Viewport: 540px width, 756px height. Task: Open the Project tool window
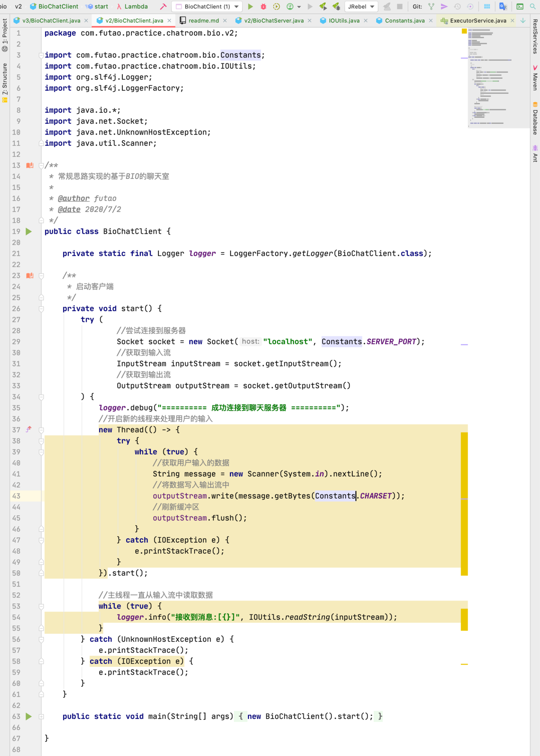click(5, 35)
